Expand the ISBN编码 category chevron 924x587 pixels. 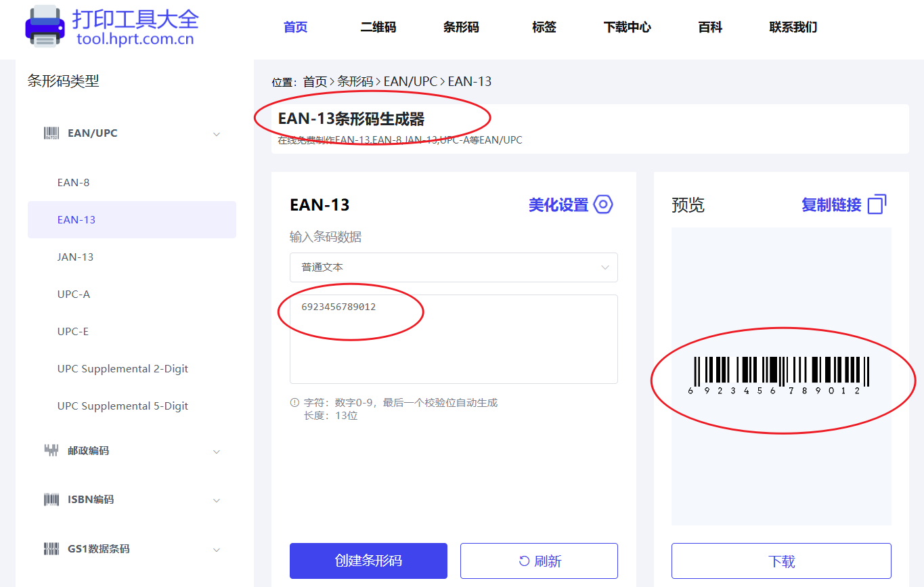point(217,501)
